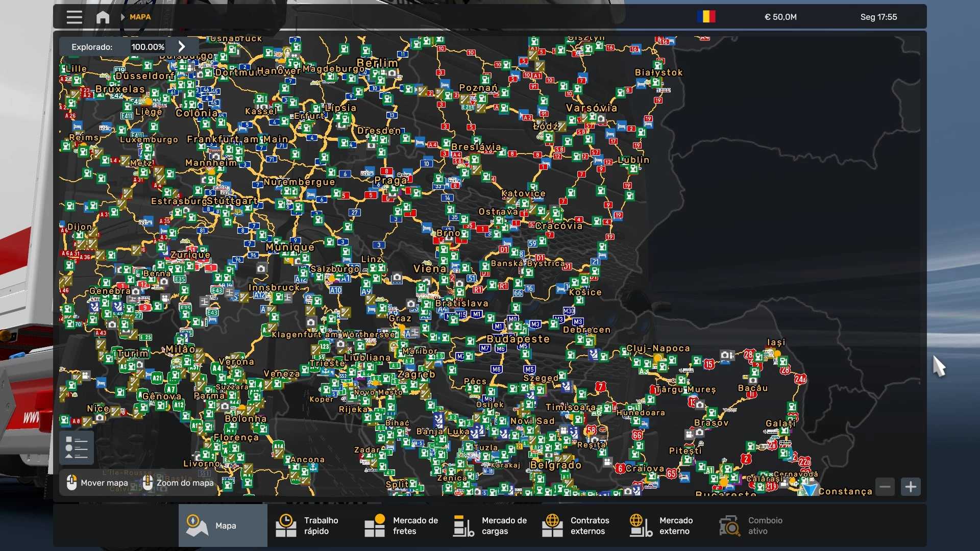Open the map legend list icon

tap(77, 447)
